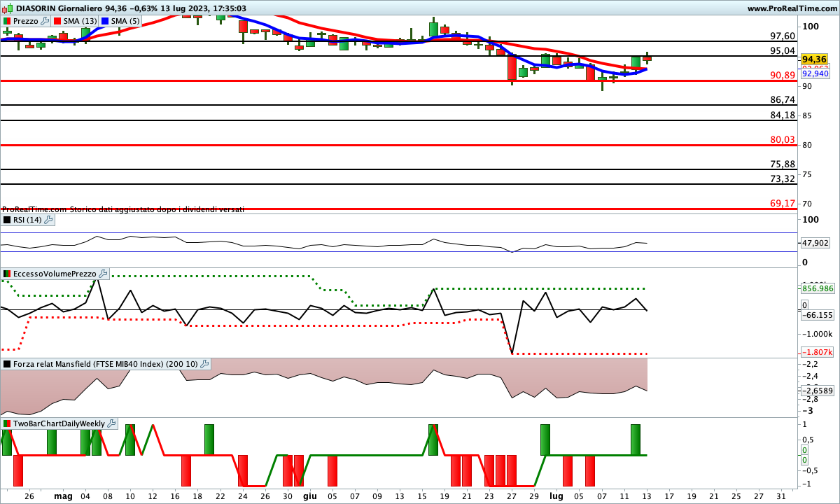This screenshot has width=840, height=504.
Task: Click the 95,04 level label
Action: click(783, 51)
